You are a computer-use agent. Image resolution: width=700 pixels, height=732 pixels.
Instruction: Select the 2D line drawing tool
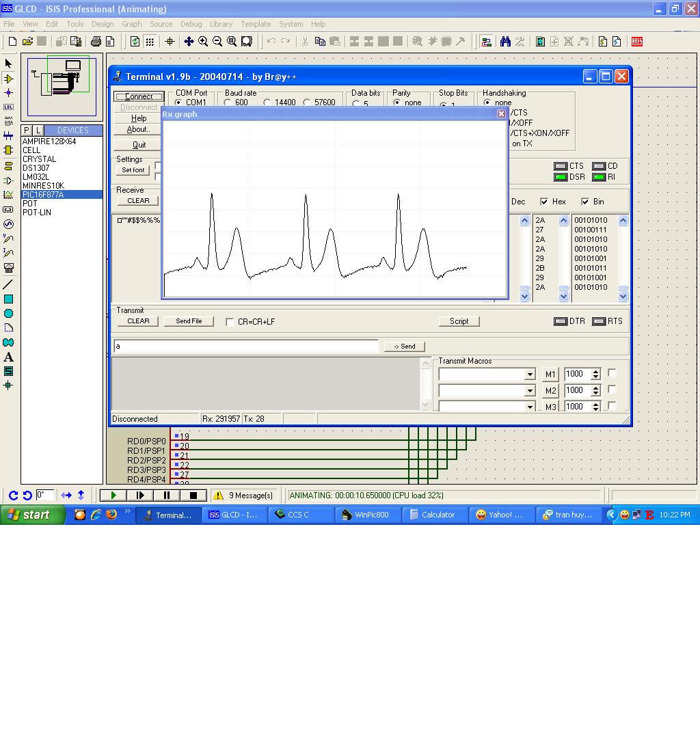click(x=8, y=284)
